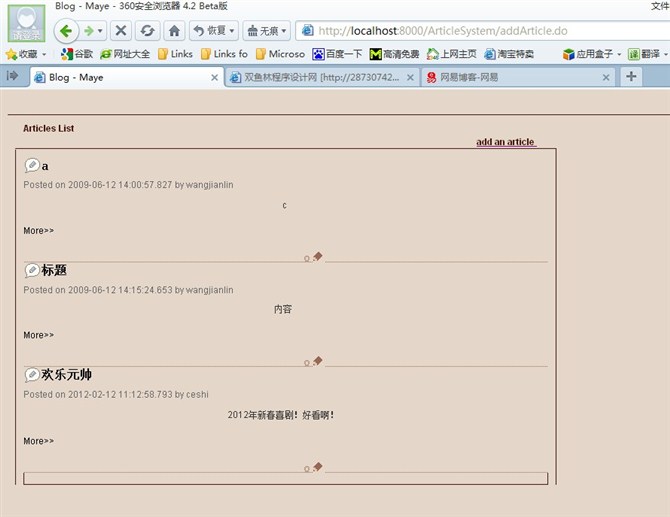Click the article title 标题
Image resolution: width=670 pixels, height=517 pixels.
click(54, 270)
